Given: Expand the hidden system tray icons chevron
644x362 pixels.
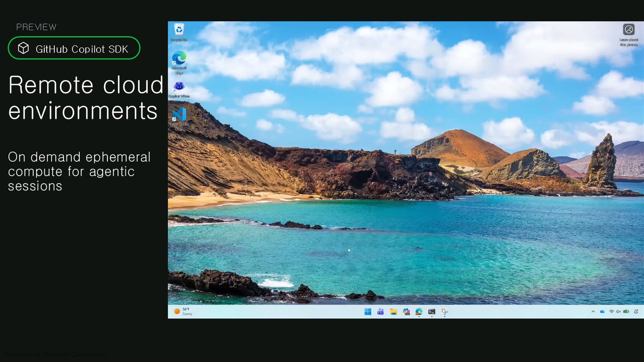Looking at the screenshot, I should click(x=593, y=312).
